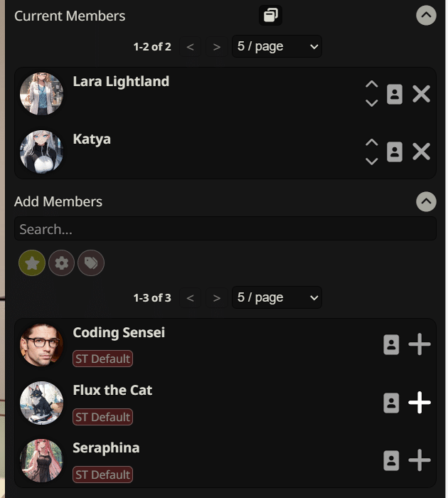Open Add Members page size dropdown
The width and height of the screenshot is (448, 498).
[x=277, y=297]
